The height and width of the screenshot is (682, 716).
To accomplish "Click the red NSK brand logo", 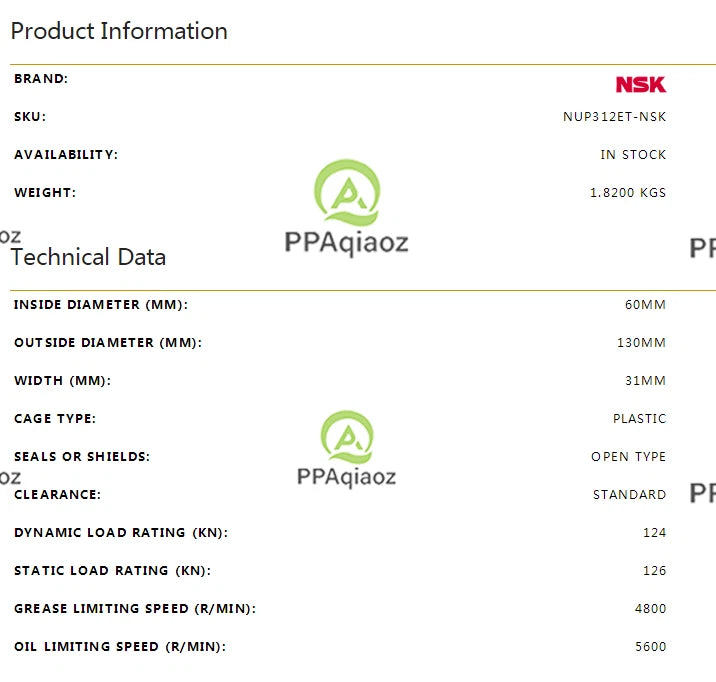I will [641, 84].
